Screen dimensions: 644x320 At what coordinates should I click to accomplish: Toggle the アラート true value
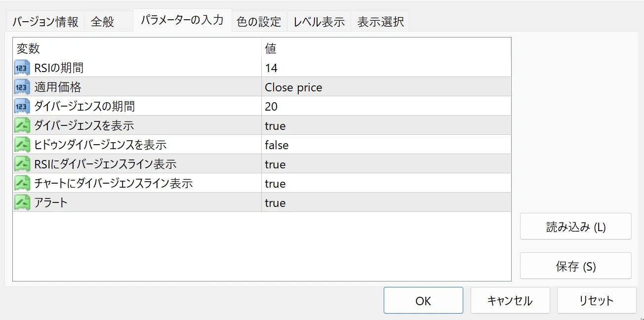point(275,203)
